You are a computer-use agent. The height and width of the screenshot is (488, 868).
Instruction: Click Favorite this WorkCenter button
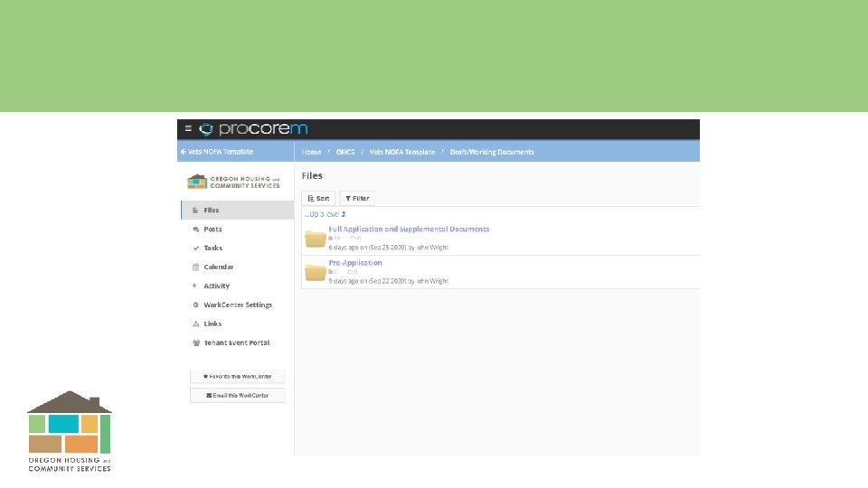[237, 376]
